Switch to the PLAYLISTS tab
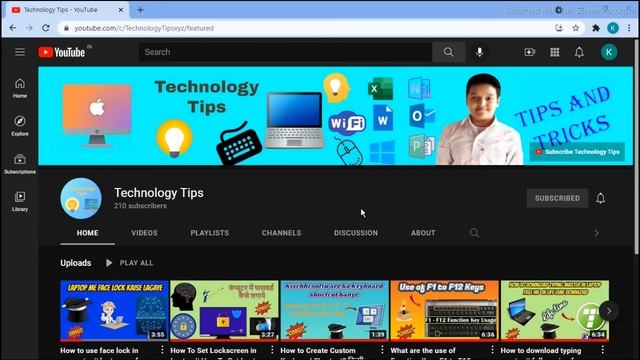 click(x=209, y=233)
